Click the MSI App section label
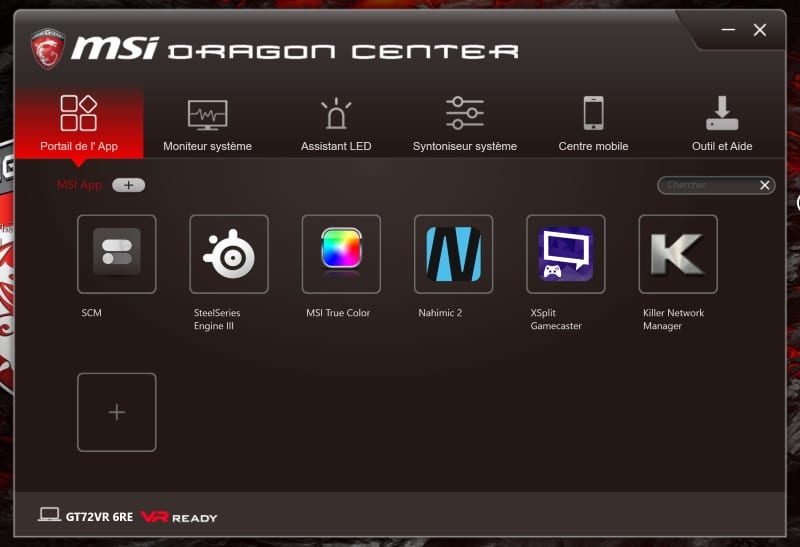The height and width of the screenshot is (547, 800). tap(80, 185)
